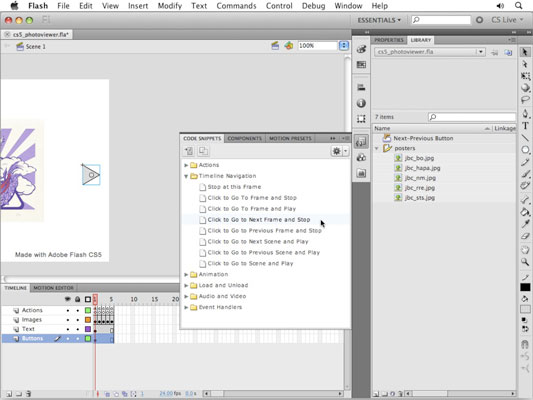Expand the Animation snippets folder
533x400 pixels.
point(186,274)
